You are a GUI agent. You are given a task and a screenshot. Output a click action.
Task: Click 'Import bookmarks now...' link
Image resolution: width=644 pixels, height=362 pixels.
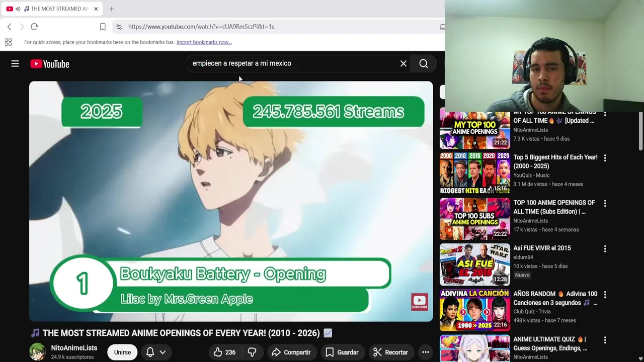(x=204, y=42)
